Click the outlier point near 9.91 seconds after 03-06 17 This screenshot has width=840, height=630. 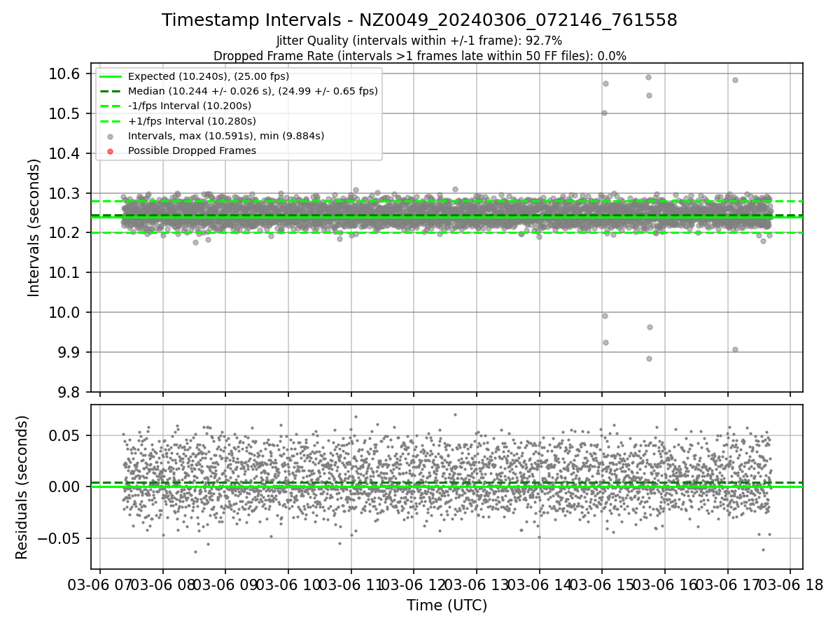tap(735, 349)
